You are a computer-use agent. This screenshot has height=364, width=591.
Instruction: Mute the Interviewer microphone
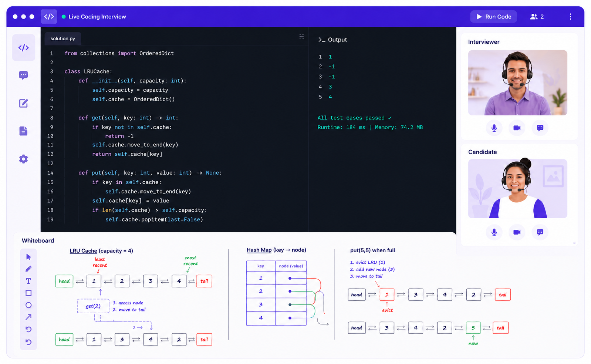494,128
